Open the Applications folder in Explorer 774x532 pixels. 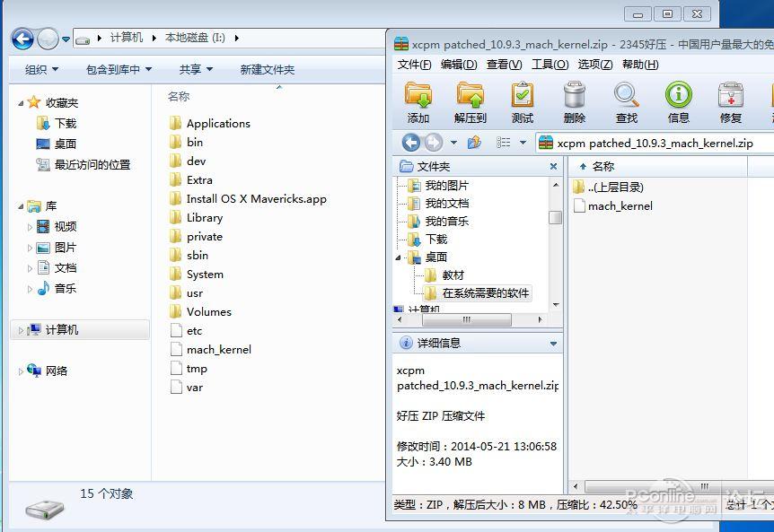click(x=218, y=123)
